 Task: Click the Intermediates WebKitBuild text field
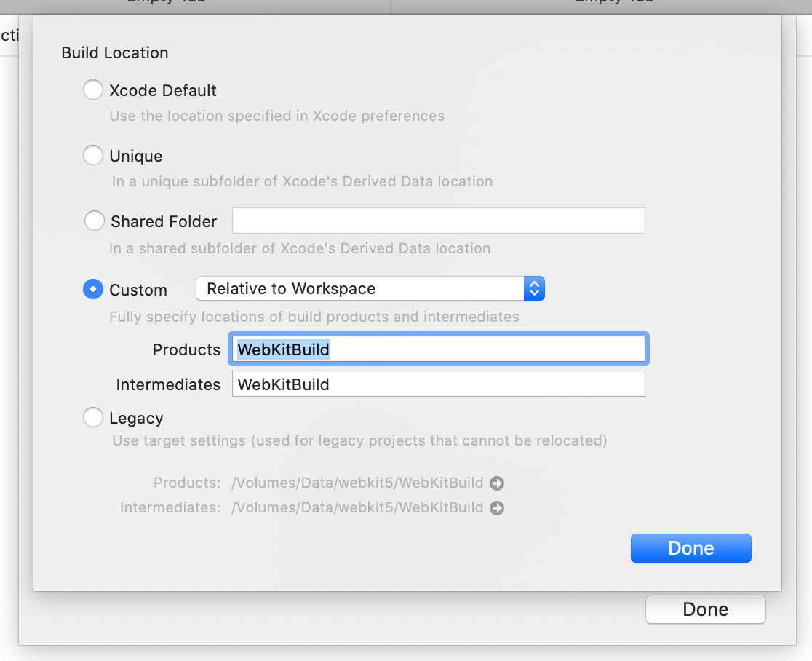click(437, 384)
